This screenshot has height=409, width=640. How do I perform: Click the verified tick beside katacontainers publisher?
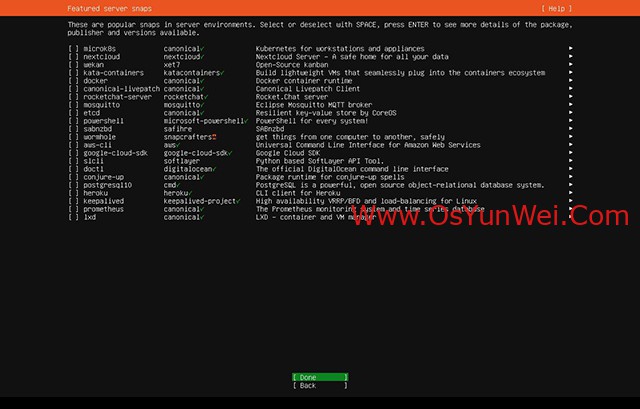click(222, 73)
